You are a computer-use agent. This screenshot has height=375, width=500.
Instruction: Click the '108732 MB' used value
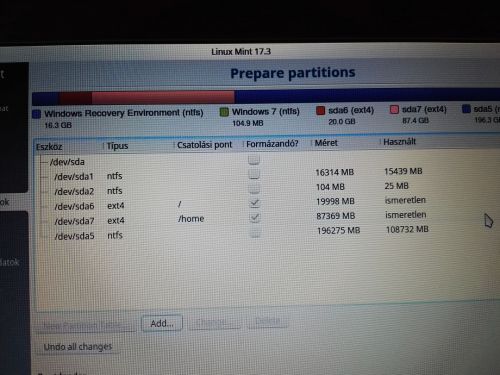[407, 229]
